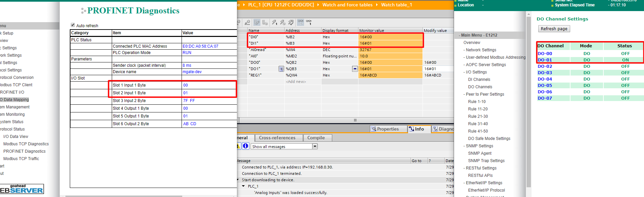Click 'Show advanced settings columns' clock icon in watch toolbar
The width and height of the screenshot is (644, 197).
coord(265,22)
